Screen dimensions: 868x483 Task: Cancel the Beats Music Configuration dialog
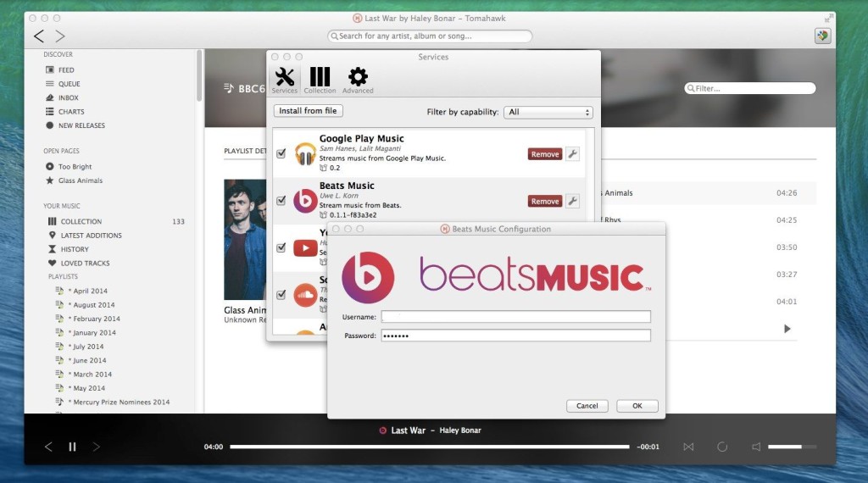click(587, 406)
